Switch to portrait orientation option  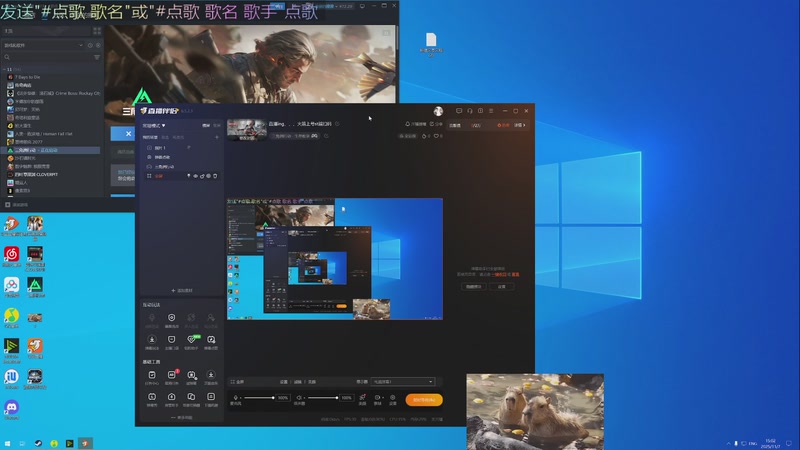pos(217,125)
